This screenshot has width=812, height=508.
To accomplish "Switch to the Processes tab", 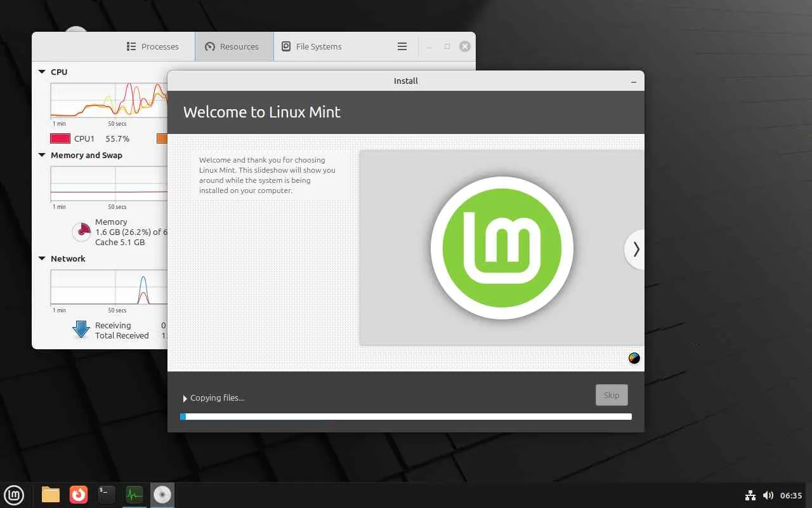I will click(x=152, y=46).
